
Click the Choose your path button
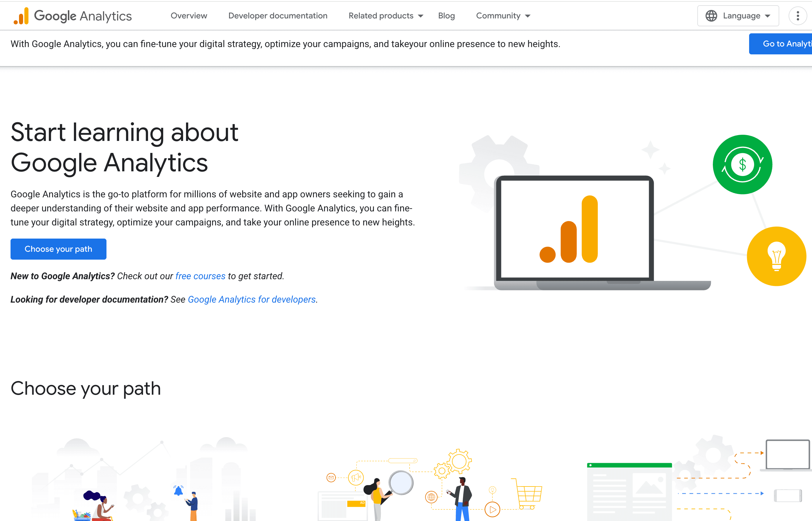pyautogui.click(x=58, y=249)
